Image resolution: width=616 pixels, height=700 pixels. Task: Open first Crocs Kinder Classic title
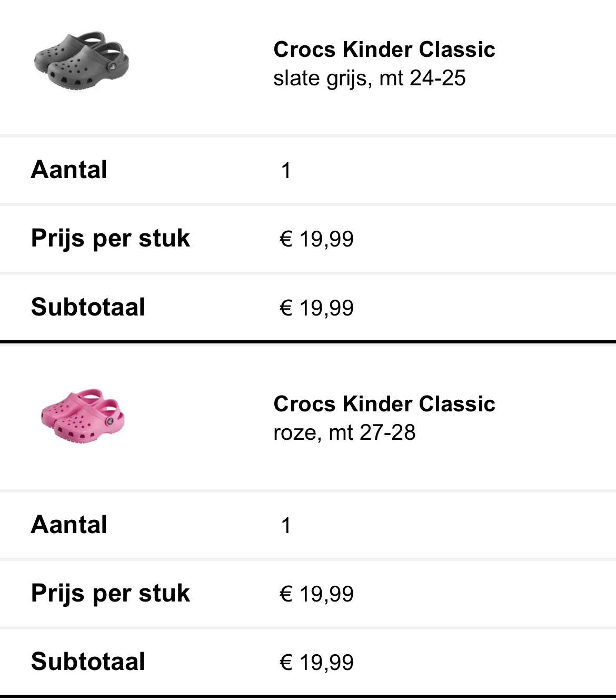pyautogui.click(x=384, y=50)
